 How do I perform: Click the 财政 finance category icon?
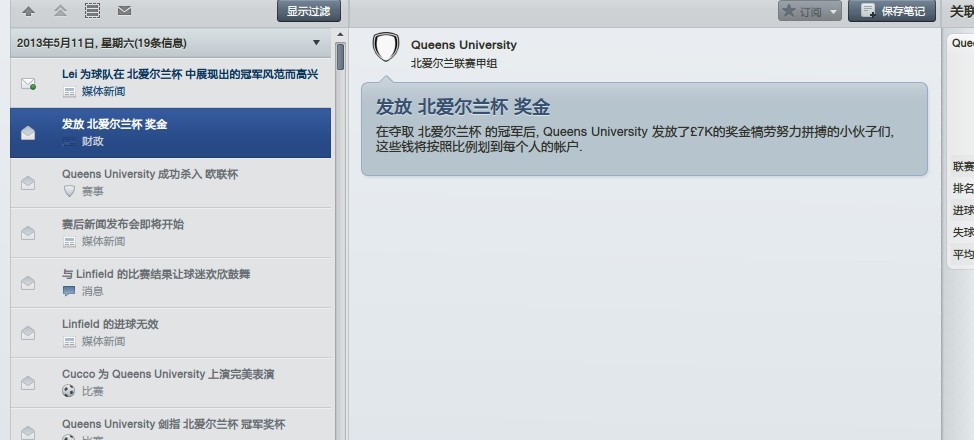(x=69, y=142)
